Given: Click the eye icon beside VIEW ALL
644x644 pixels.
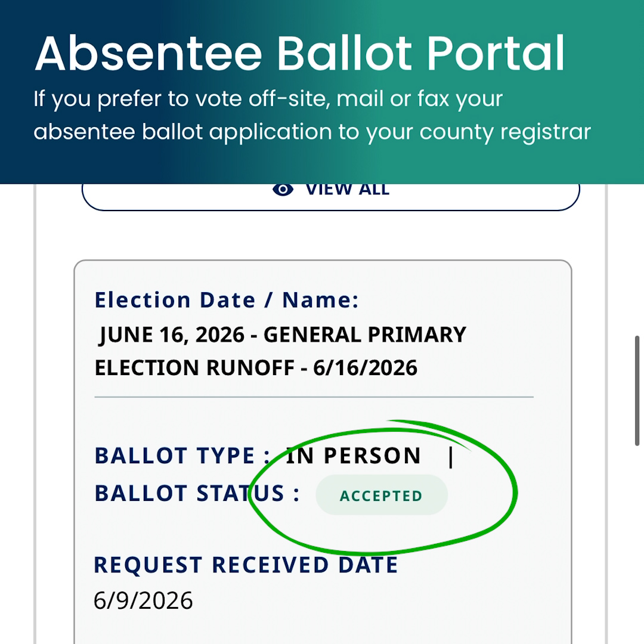Looking at the screenshot, I should (x=283, y=190).
